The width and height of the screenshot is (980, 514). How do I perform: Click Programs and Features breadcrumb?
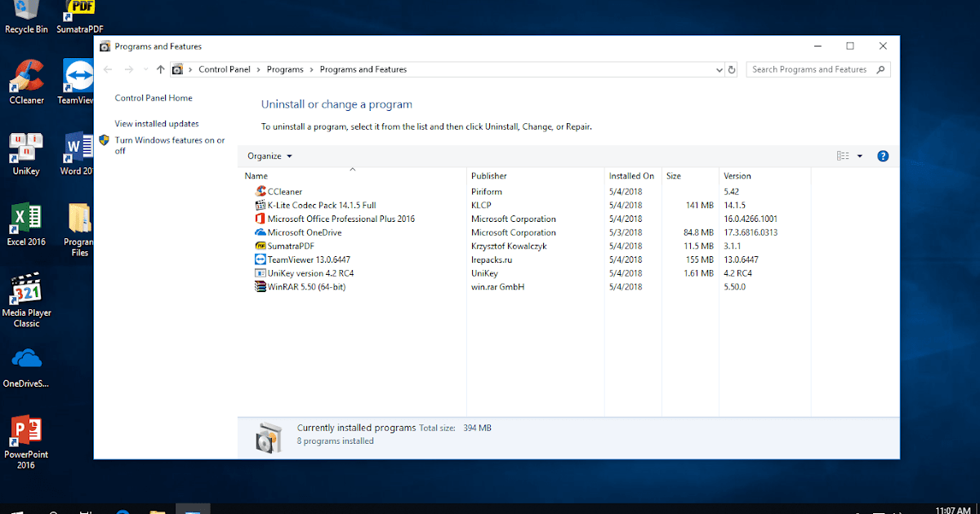[x=363, y=69]
